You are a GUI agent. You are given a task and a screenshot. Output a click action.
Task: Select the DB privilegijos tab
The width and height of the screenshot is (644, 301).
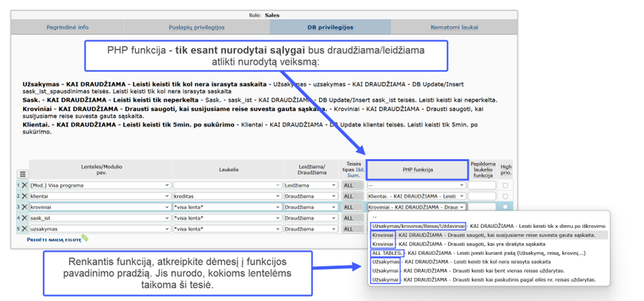330,28
